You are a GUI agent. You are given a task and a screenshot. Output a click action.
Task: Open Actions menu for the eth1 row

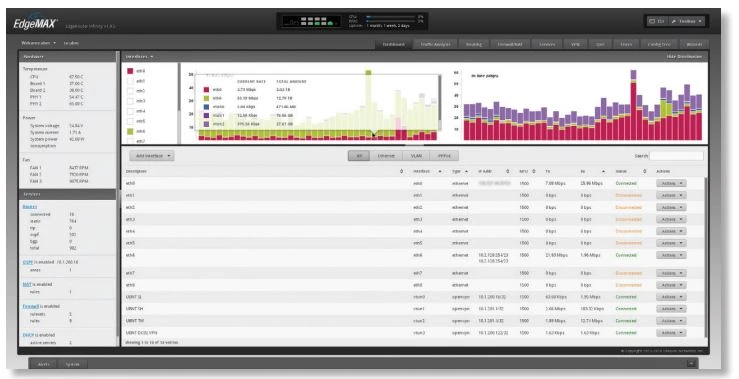click(x=671, y=195)
